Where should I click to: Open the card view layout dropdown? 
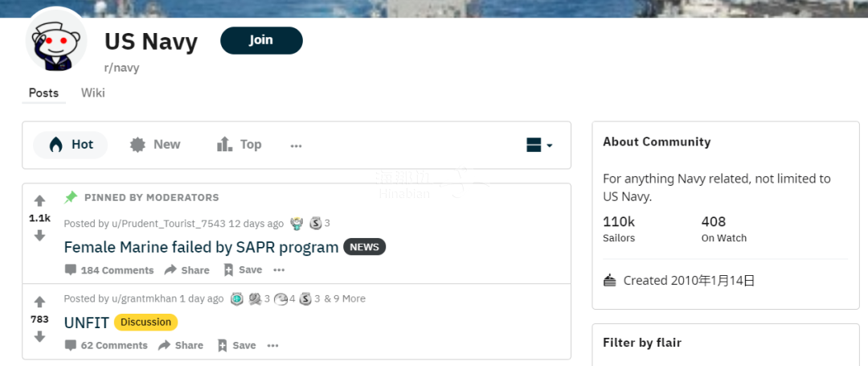pyautogui.click(x=539, y=146)
